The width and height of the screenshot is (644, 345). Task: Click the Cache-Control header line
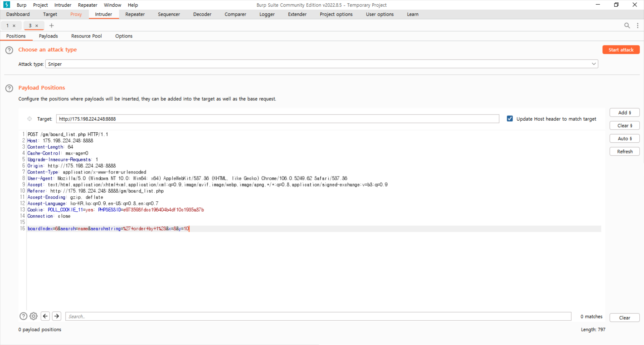point(58,153)
